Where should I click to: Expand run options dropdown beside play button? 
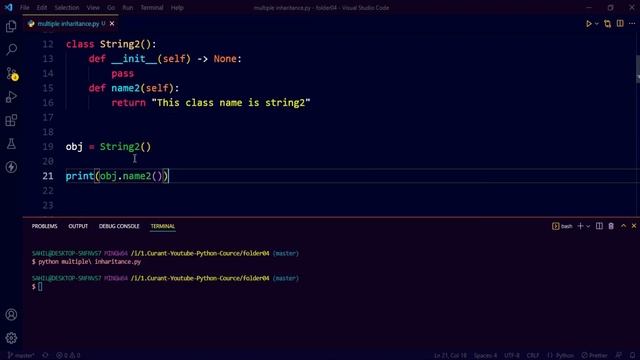(x=596, y=24)
